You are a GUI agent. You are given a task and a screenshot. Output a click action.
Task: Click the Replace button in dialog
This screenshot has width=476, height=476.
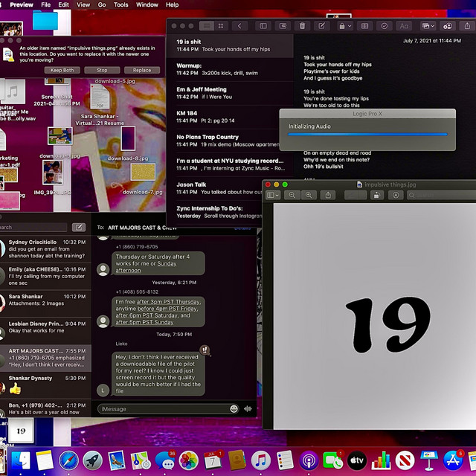pos(142,70)
